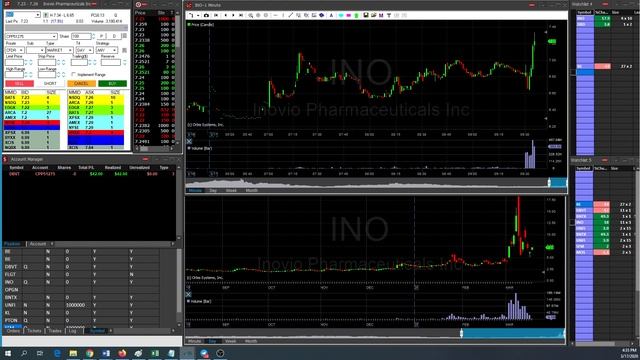The width and height of the screenshot is (640, 360).
Task: Click the green marker icon in chart toolbar
Action: coord(356,15)
